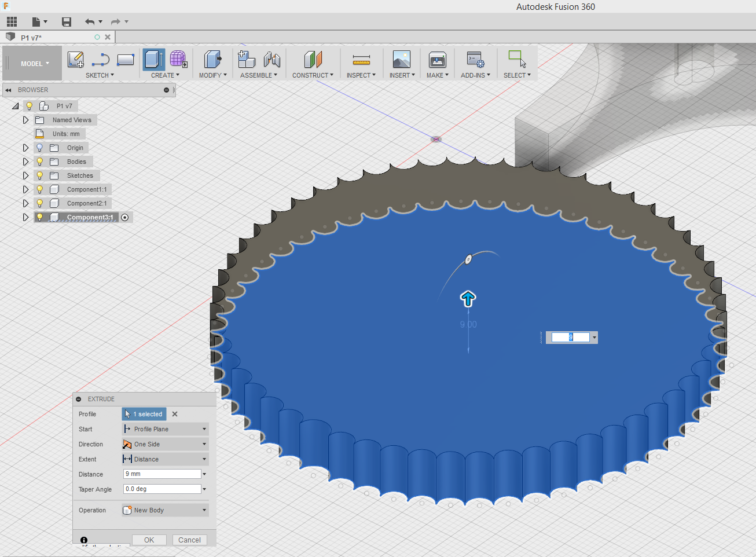Image resolution: width=756 pixels, height=557 pixels.
Task: Expand the Origin folder
Action: point(25,148)
